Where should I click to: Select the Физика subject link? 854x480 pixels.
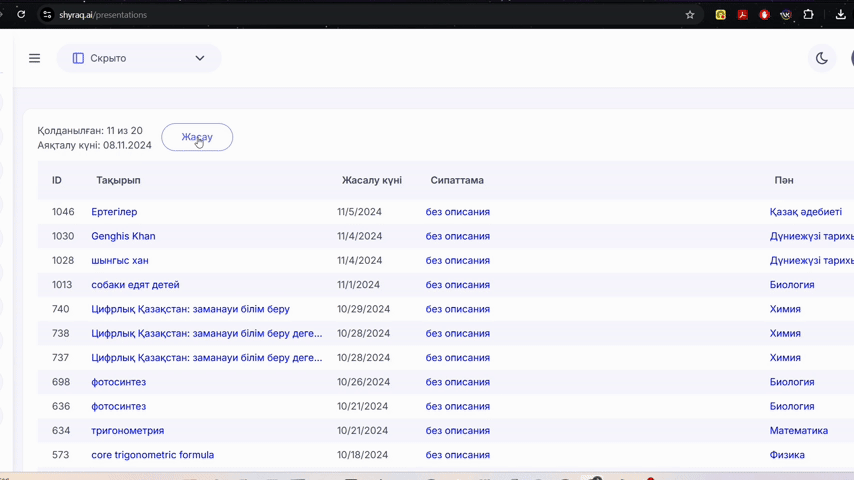787,455
